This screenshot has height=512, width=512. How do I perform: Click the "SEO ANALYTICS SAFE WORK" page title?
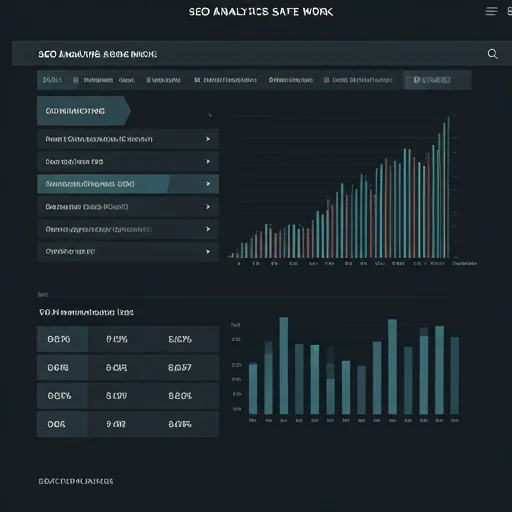pyautogui.click(x=261, y=12)
